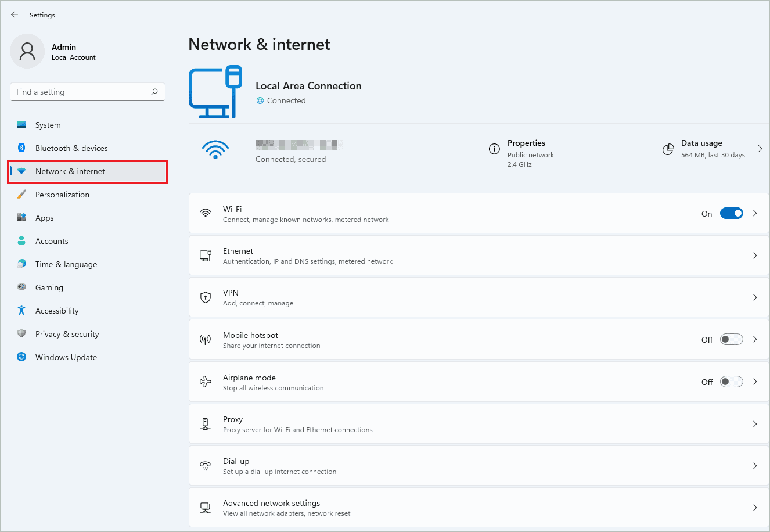Open Time & language settings
Screen dimensions: 770x532
pyautogui.click(x=88, y=264)
